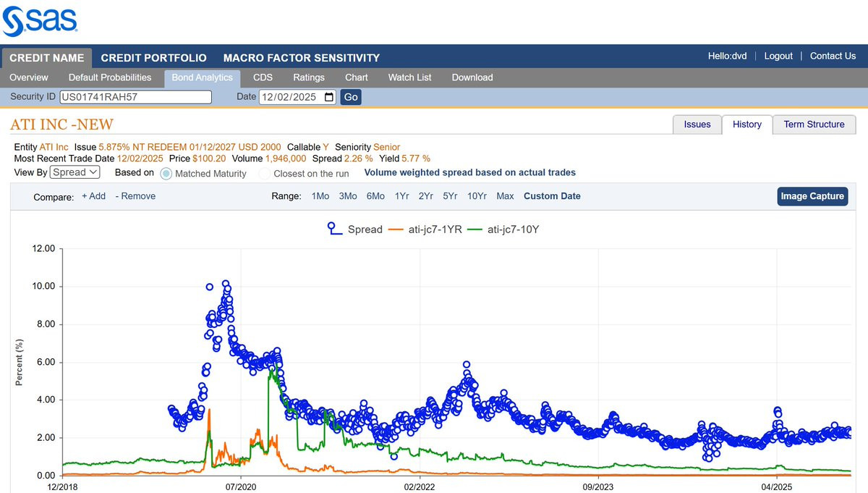Open the View By Spread dropdown

point(75,172)
